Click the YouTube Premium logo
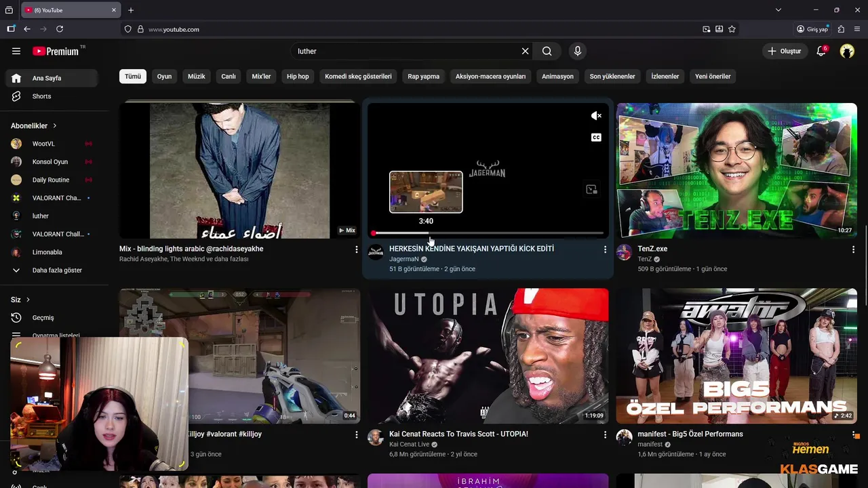The width and height of the screenshot is (868, 488). (x=56, y=51)
